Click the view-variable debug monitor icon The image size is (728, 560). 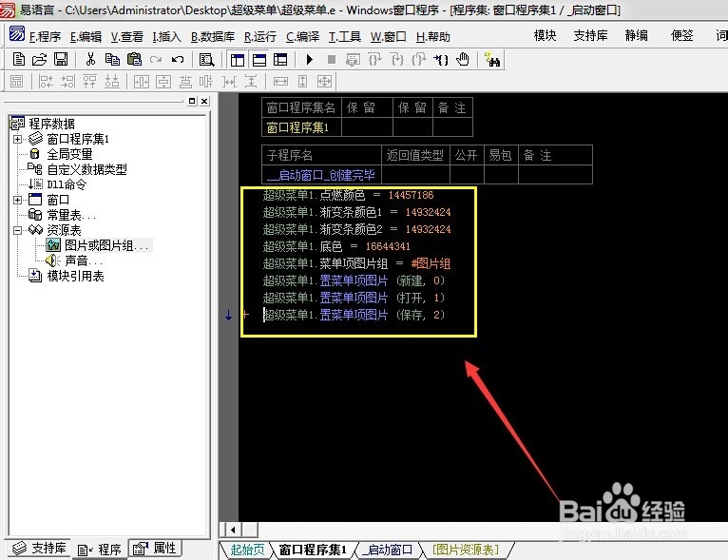tap(353, 60)
